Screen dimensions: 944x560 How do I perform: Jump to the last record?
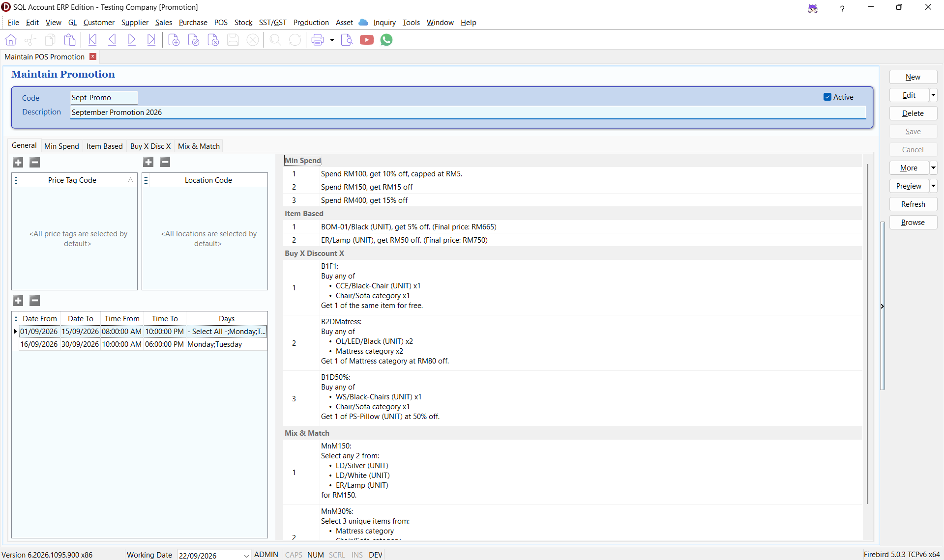pos(151,40)
